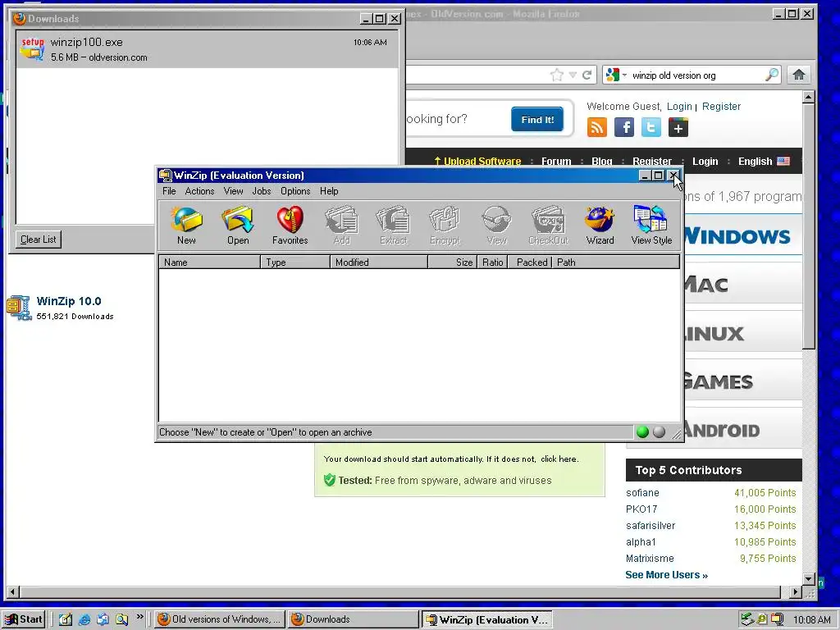The width and height of the screenshot is (840, 630).
Task: Click the New archive toolbar icon
Action: pyautogui.click(x=186, y=225)
